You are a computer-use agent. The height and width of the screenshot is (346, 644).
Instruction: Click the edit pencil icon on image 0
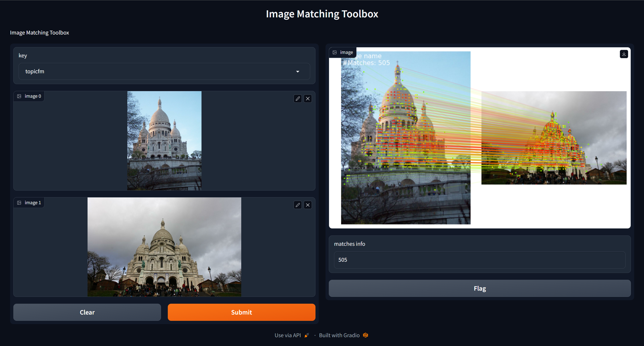pyautogui.click(x=298, y=98)
